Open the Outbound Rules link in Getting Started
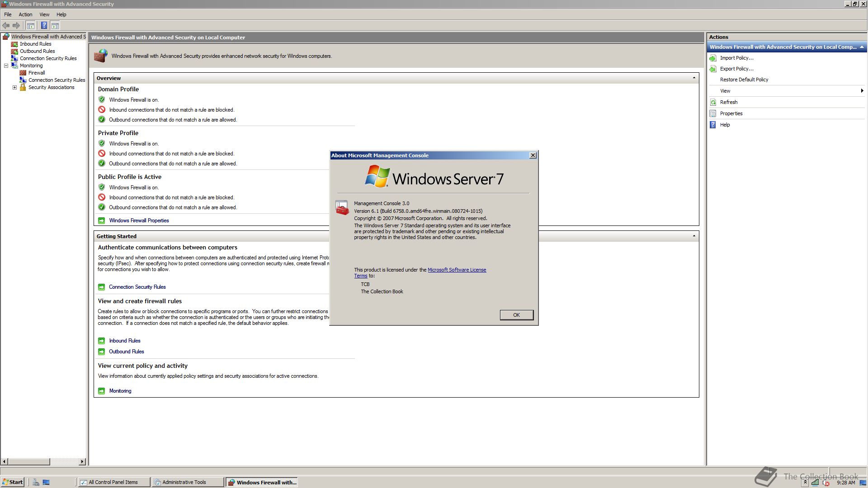The width and height of the screenshot is (868, 488). point(126,352)
